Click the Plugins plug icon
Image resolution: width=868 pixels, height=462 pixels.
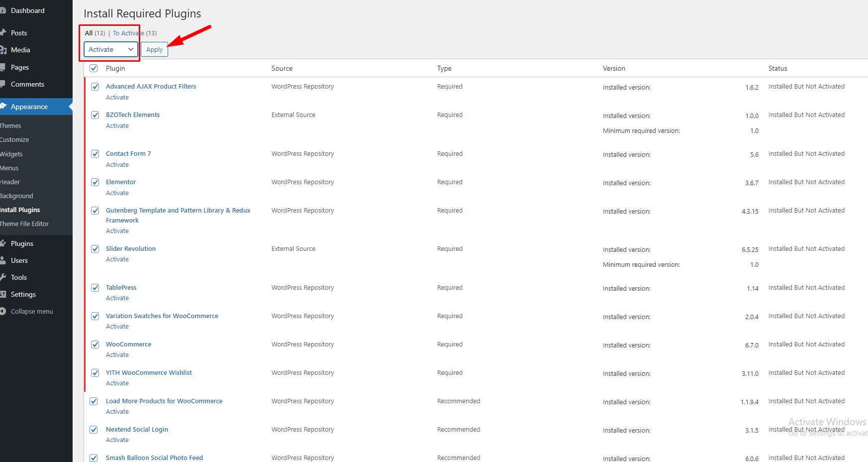(3, 243)
